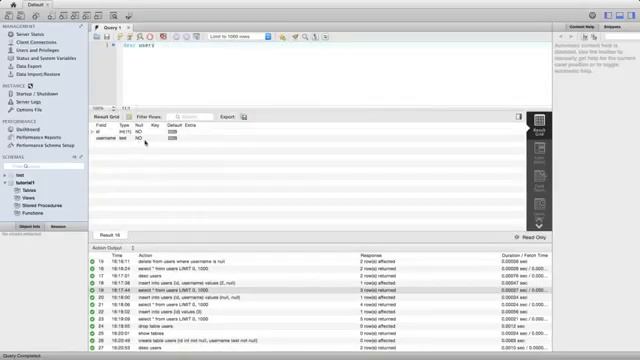This screenshot has width=640, height=360.
Task: Open a script file in query editor
Action: tap(97, 37)
